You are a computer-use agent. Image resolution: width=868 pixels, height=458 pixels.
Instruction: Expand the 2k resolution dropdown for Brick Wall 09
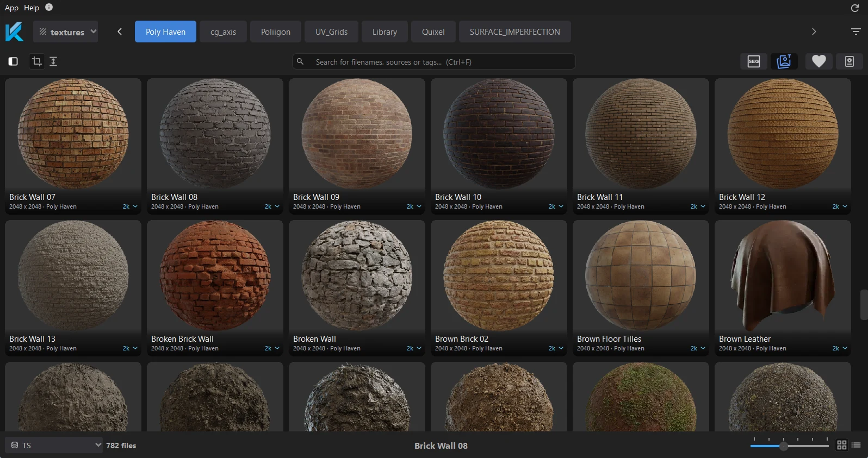tap(414, 206)
